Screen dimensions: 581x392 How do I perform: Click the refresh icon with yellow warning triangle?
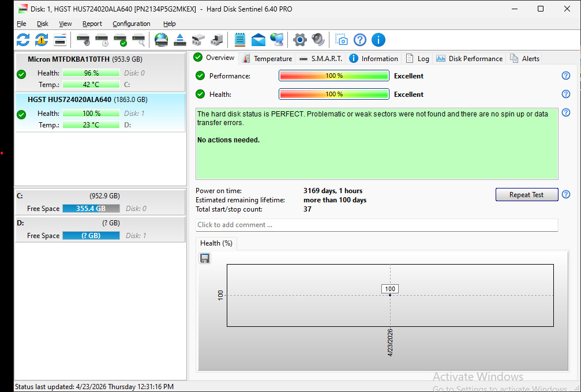coord(42,40)
